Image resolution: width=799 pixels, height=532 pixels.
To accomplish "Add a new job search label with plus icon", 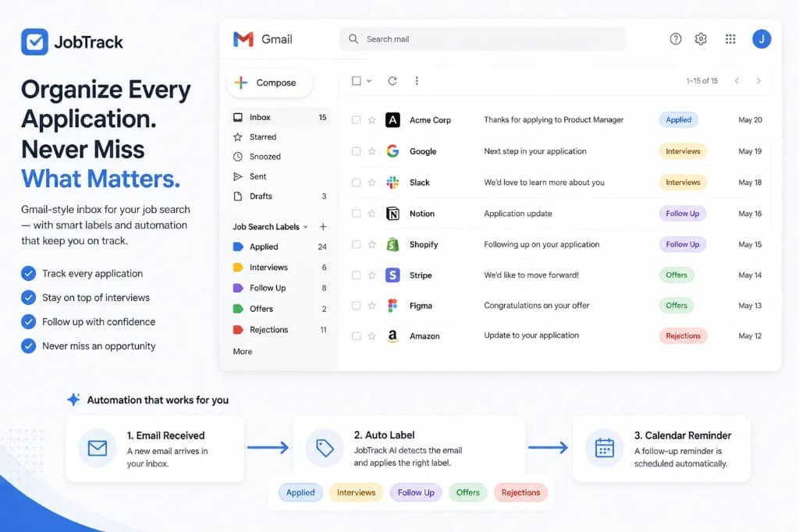I will pos(323,227).
